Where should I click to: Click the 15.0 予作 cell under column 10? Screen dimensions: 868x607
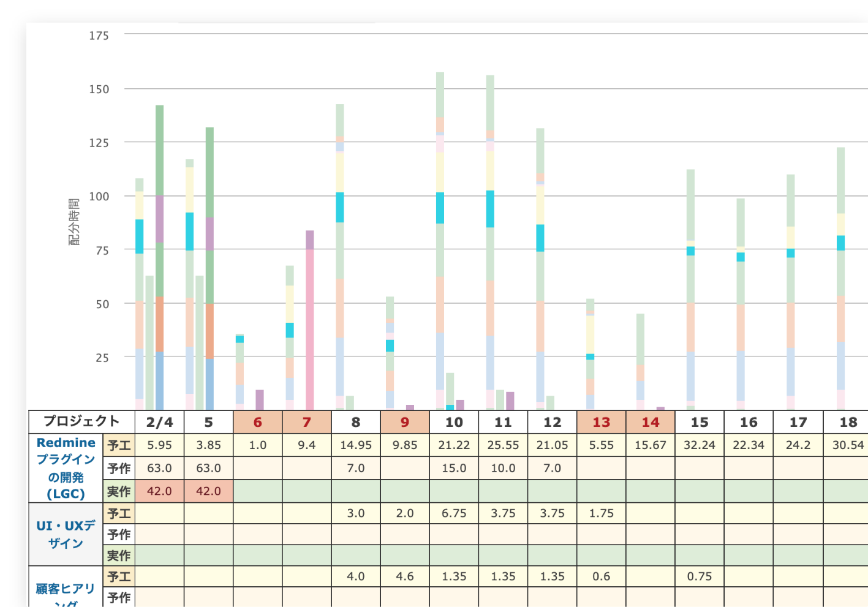(x=454, y=468)
